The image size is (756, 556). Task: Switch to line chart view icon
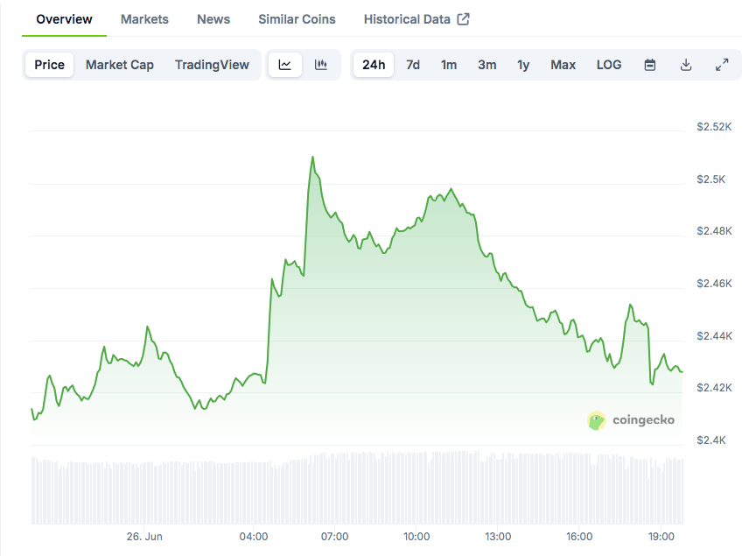(284, 65)
